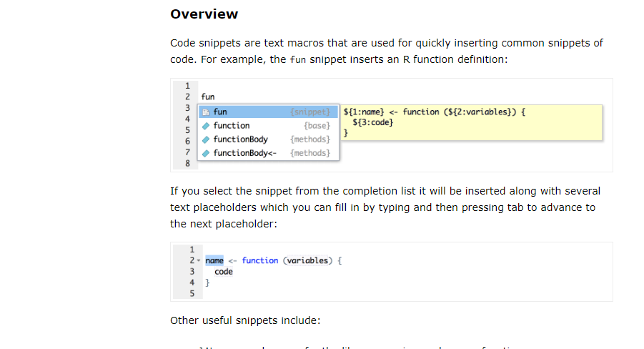644x349 pixels.
Task: Click the diamond icon next to function
Action: [x=206, y=126]
